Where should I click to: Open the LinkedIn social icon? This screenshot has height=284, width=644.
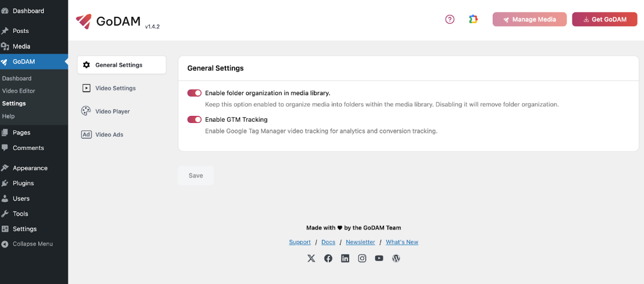tap(345, 258)
